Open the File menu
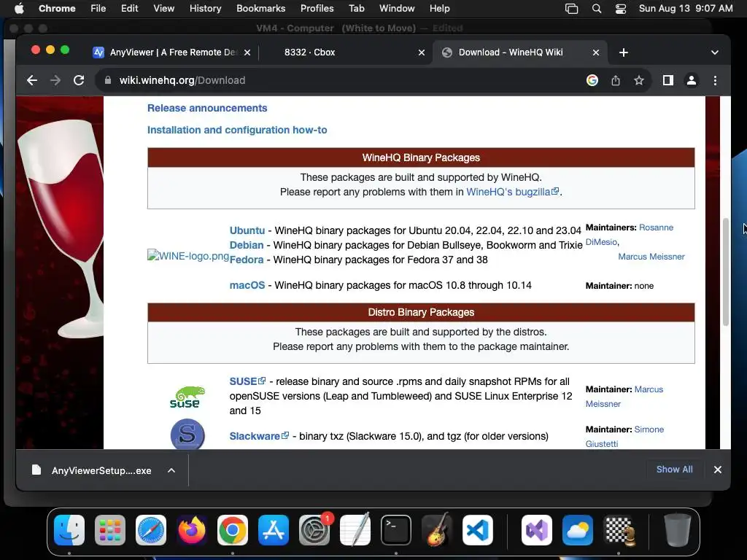The height and width of the screenshot is (560, 747). tap(98, 8)
